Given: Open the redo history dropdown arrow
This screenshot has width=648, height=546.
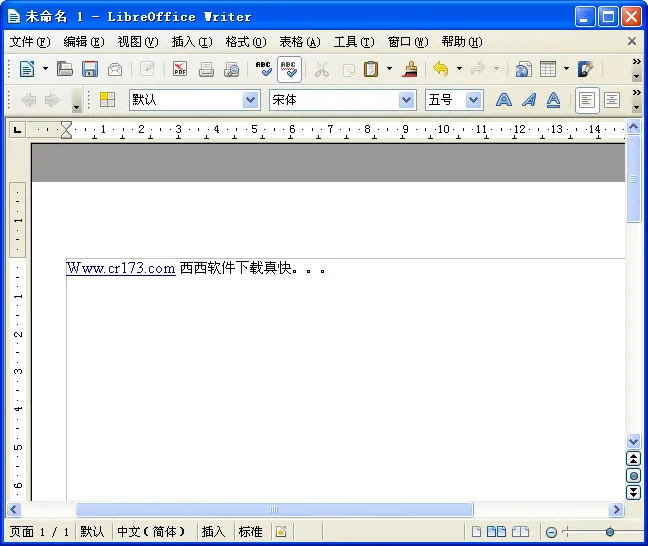Looking at the screenshot, I should tap(496, 69).
